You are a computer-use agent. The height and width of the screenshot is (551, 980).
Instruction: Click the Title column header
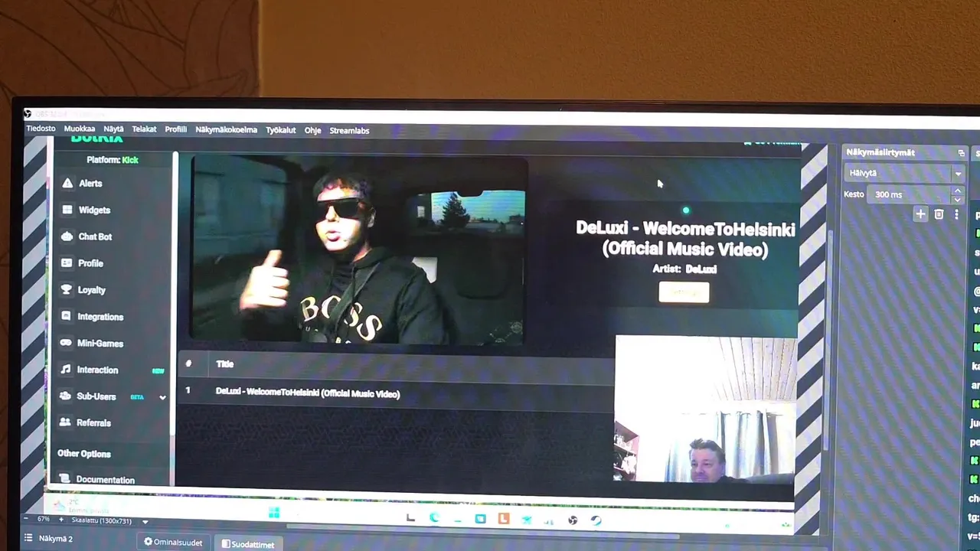pyautogui.click(x=224, y=364)
